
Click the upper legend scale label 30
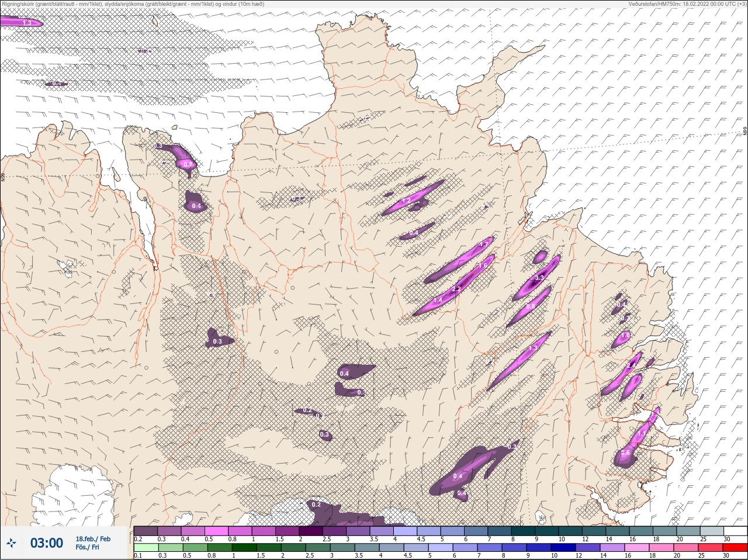(x=727, y=539)
